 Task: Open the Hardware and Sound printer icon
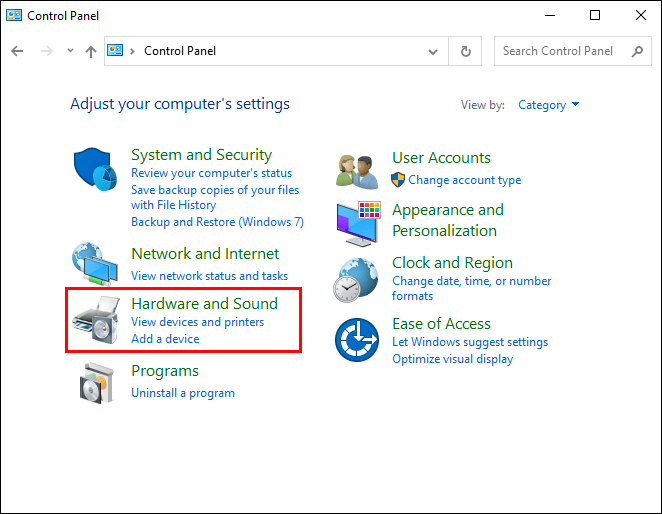(x=97, y=320)
